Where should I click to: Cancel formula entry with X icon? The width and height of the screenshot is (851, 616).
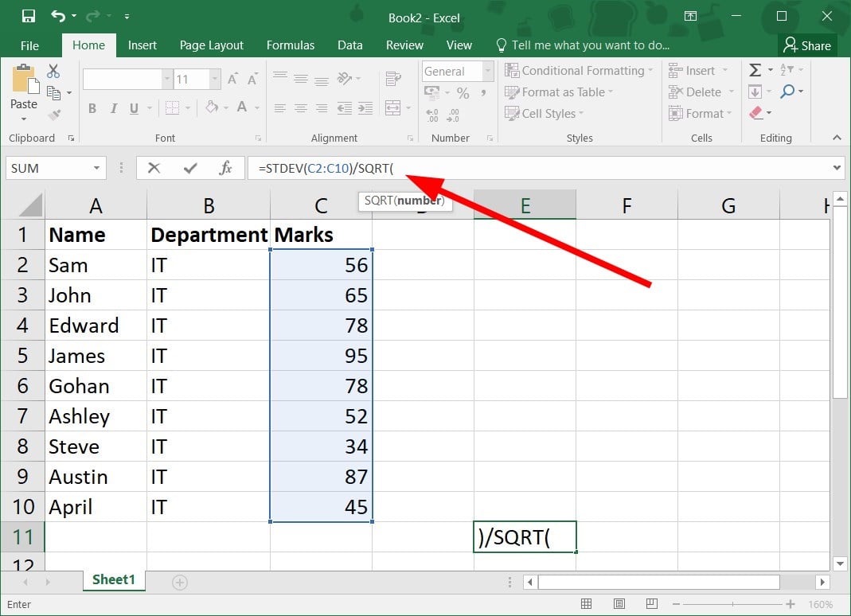coord(154,168)
